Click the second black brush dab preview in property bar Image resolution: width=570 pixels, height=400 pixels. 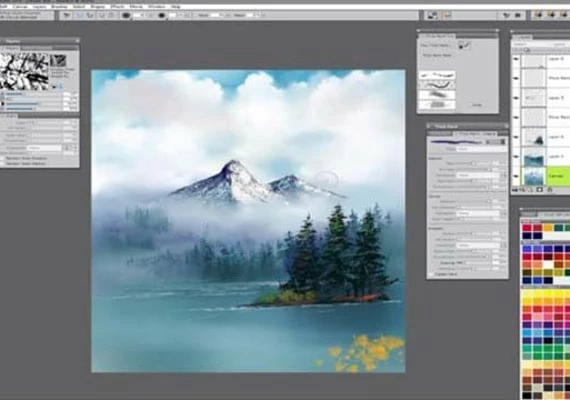[161, 15]
